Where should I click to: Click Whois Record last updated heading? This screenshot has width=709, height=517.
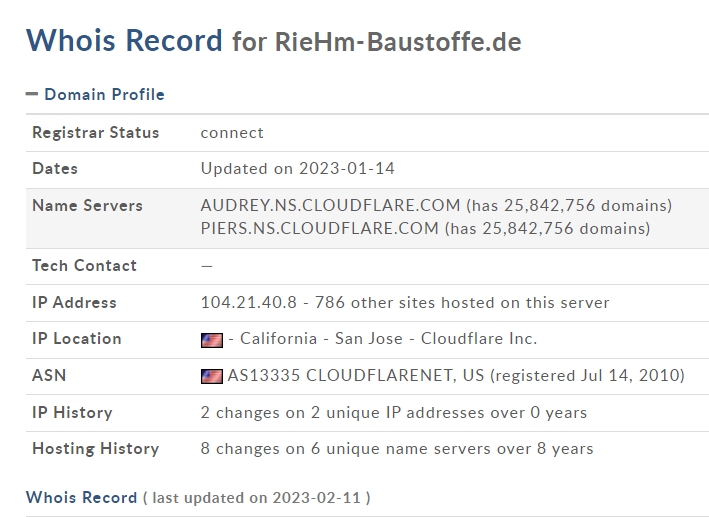[198, 498]
